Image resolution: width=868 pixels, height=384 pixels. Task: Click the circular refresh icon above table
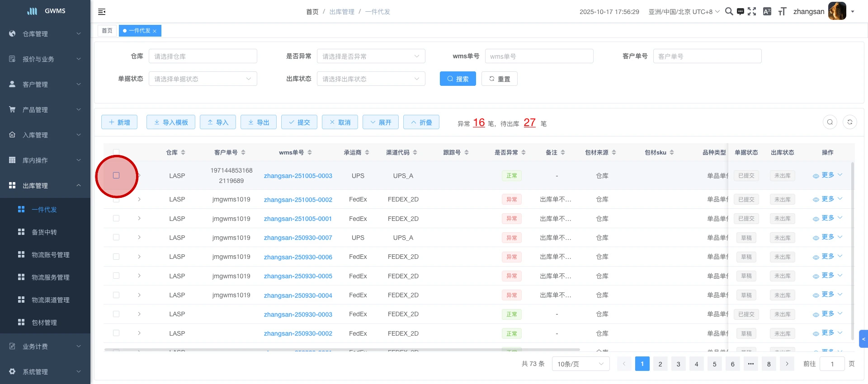(x=850, y=122)
